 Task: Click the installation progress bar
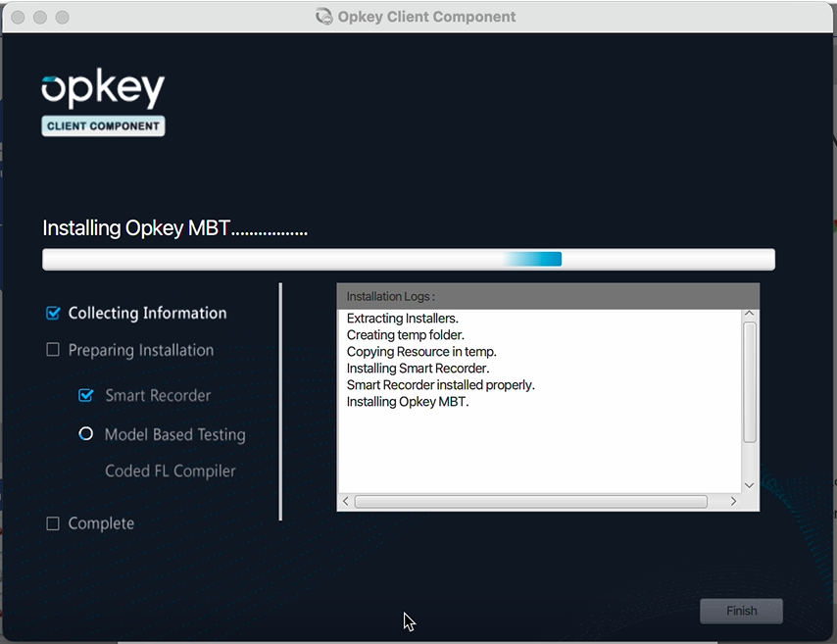(x=409, y=260)
